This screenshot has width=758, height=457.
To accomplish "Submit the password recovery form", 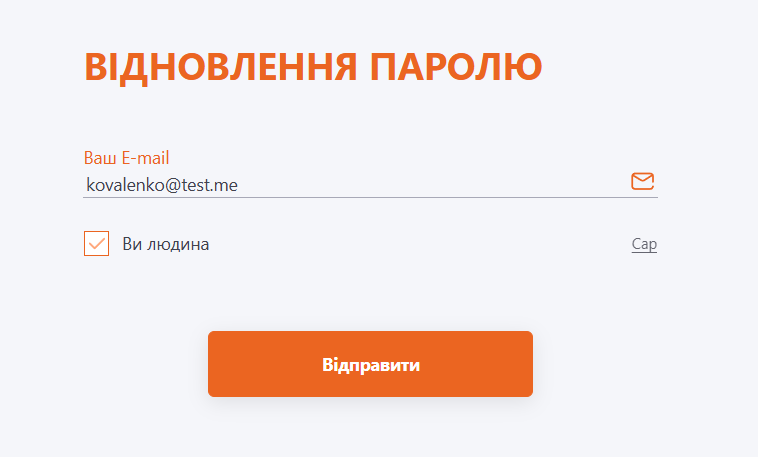I will coord(370,364).
